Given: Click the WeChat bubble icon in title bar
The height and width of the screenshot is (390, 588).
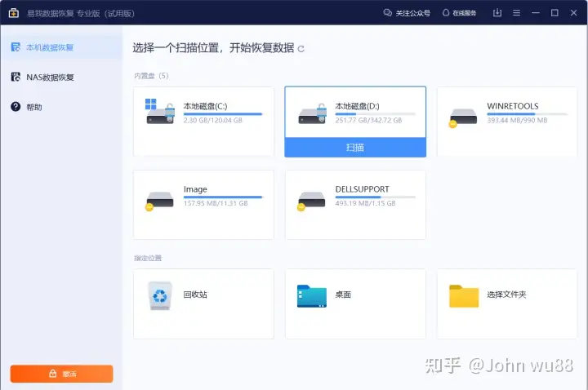Looking at the screenshot, I should [x=387, y=13].
